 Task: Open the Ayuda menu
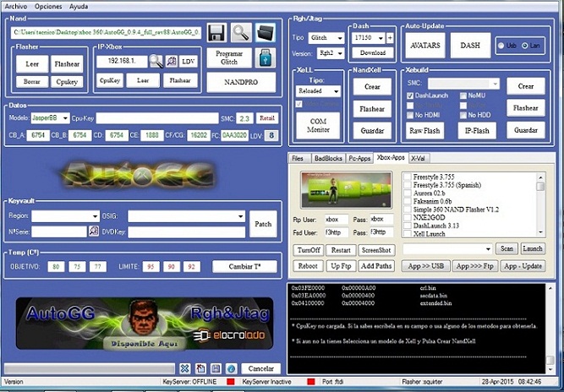pos(79,7)
